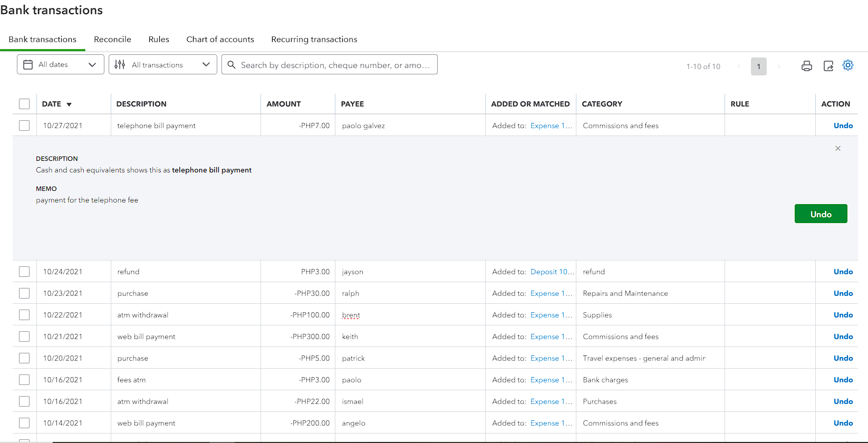Open the All dates dropdown
The width and height of the screenshot is (868, 443).
tap(61, 64)
